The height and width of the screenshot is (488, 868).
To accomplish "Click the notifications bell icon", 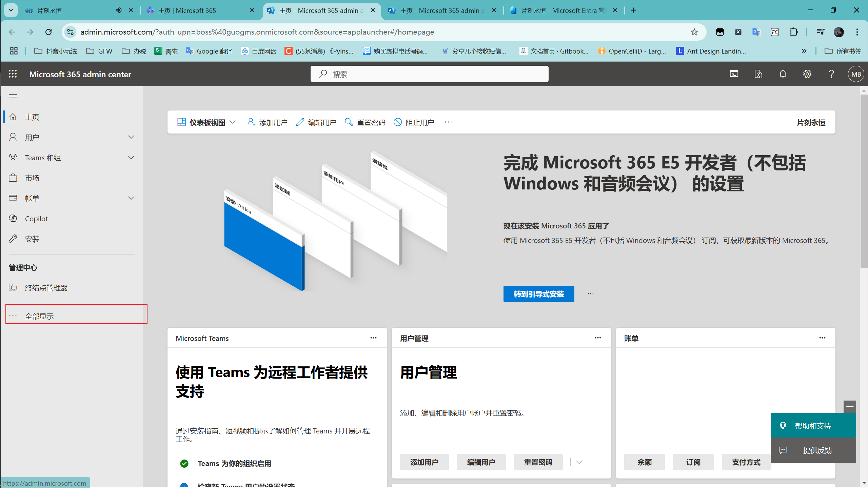I will pos(783,74).
